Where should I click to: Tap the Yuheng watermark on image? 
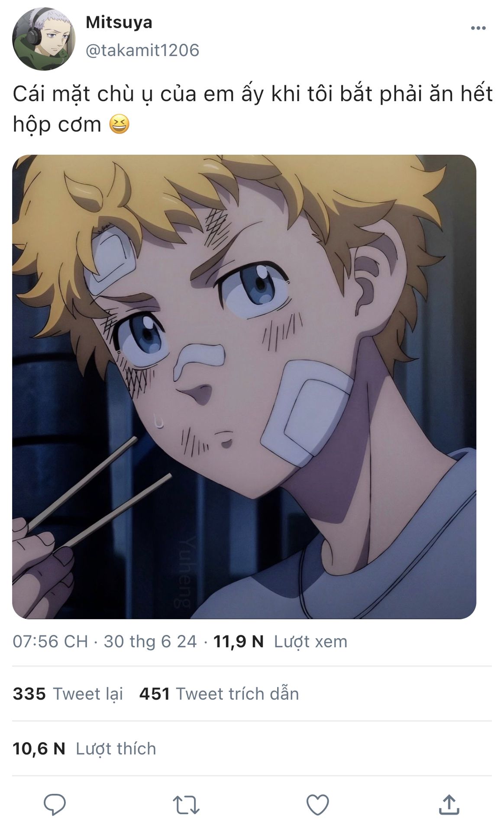[185, 572]
